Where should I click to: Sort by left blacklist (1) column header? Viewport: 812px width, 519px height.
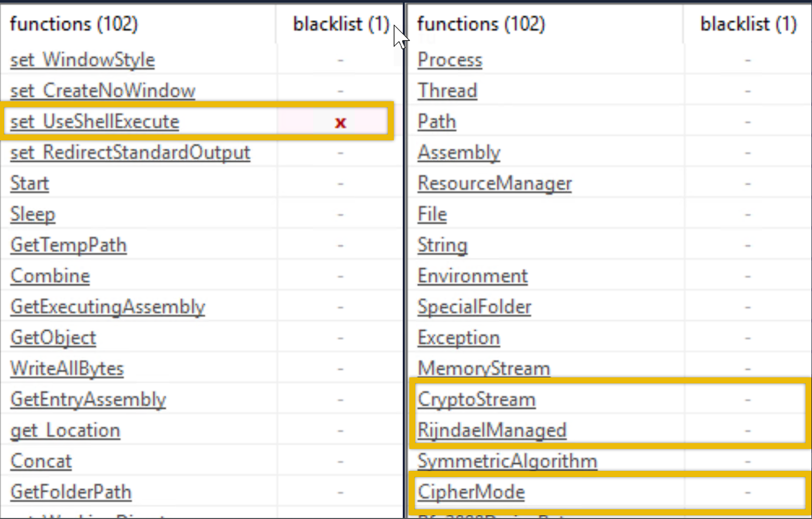[x=340, y=24]
